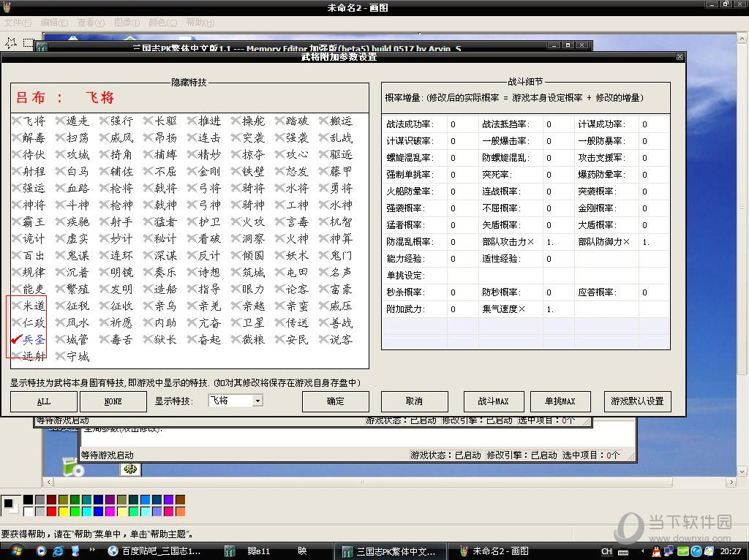This screenshot has width=749, height=560.
Task: Click Paint's vertical scrollbar down arrow
Action: [742, 472]
